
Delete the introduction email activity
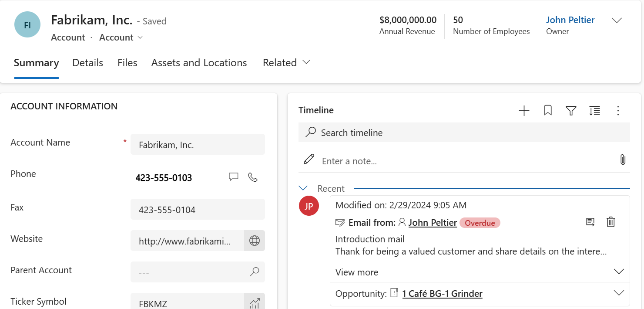click(x=610, y=222)
